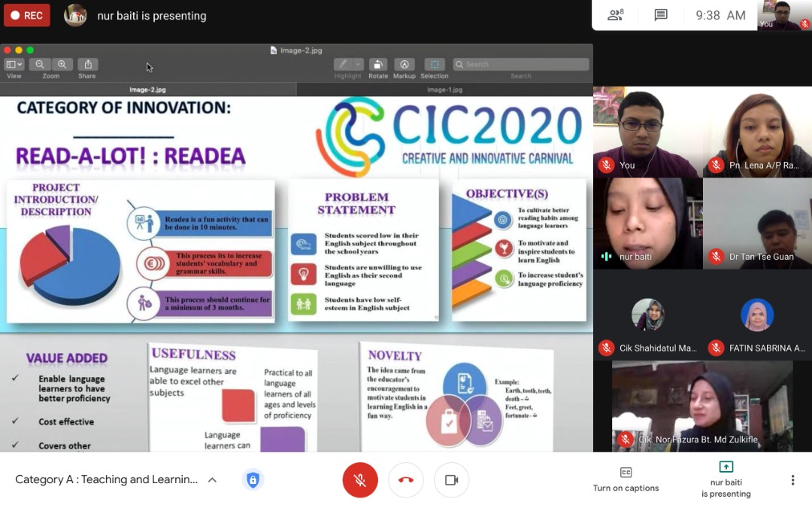The width and height of the screenshot is (812, 508).
Task: Select the Highlight pen tool
Action: [x=342, y=64]
